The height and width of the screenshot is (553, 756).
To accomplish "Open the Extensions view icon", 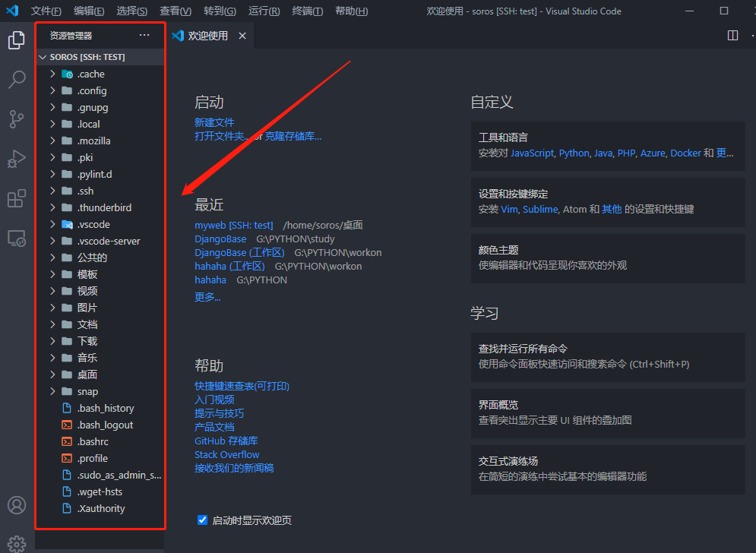I will coord(17,198).
